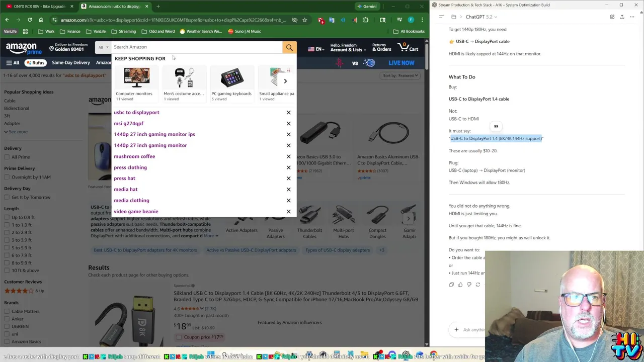Open the EN language selector dropdown
Image resolution: width=644 pixels, height=362 pixels.
(315, 49)
